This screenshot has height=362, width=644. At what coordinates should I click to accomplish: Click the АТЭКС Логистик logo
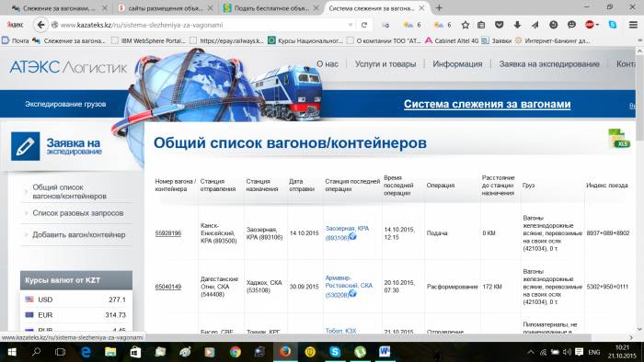coord(68,67)
